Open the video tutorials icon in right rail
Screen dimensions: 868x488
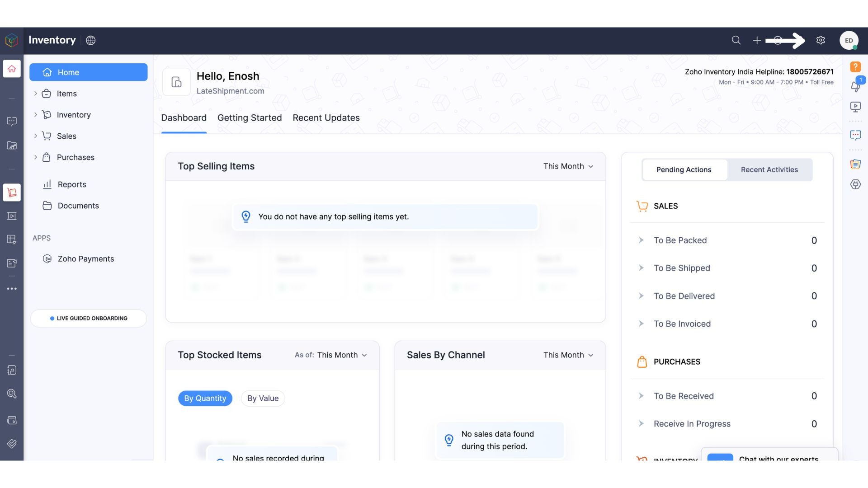coord(855,107)
